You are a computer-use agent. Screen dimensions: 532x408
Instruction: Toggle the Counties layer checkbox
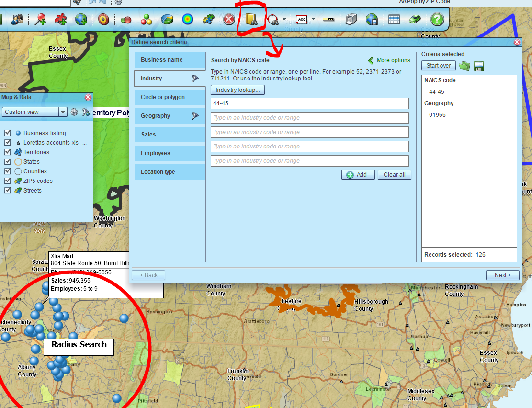point(8,171)
